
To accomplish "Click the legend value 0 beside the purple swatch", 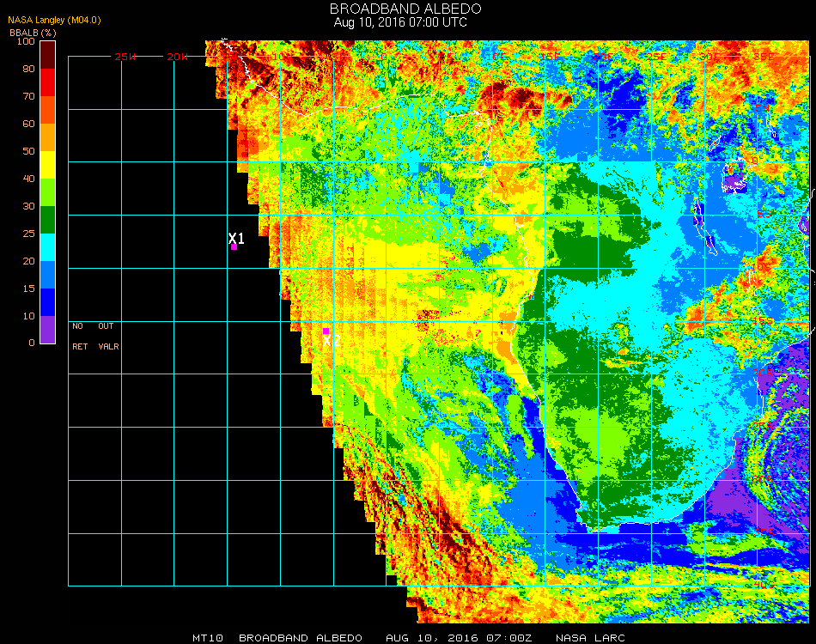I will click(x=32, y=343).
